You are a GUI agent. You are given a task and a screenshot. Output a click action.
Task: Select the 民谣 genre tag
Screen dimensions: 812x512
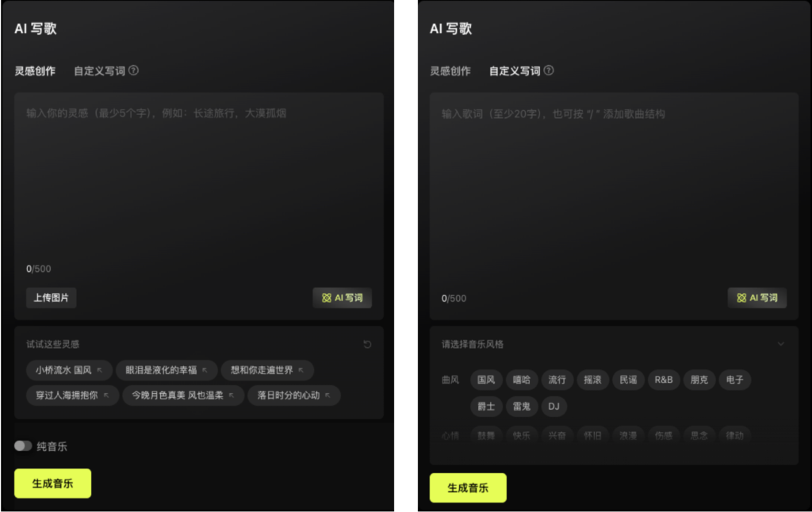(x=628, y=380)
